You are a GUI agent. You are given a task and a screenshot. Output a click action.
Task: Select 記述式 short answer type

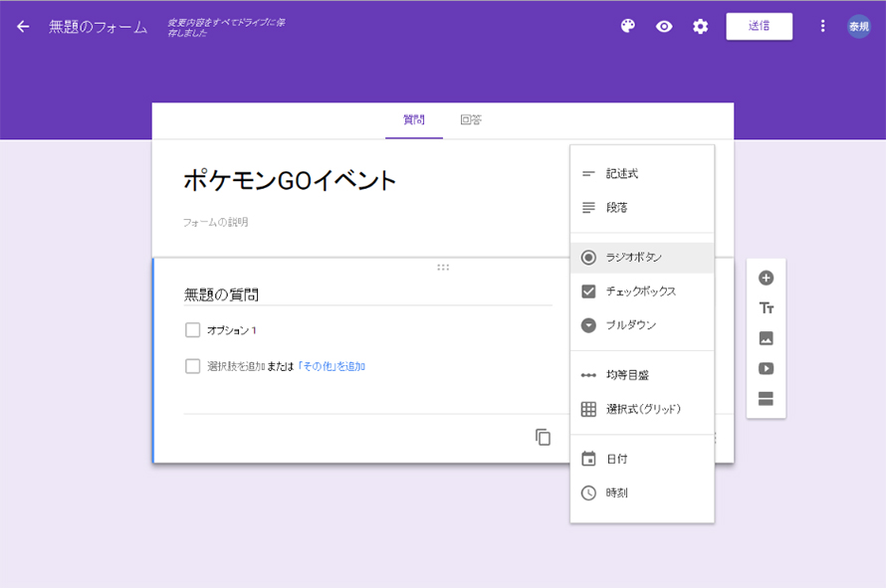pyautogui.click(x=642, y=174)
